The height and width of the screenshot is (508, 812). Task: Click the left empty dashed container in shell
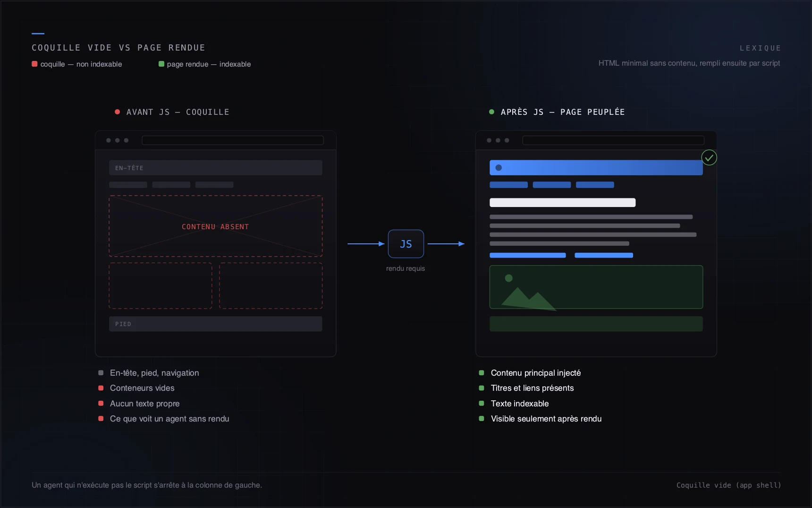pyautogui.click(x=161, y=286)
